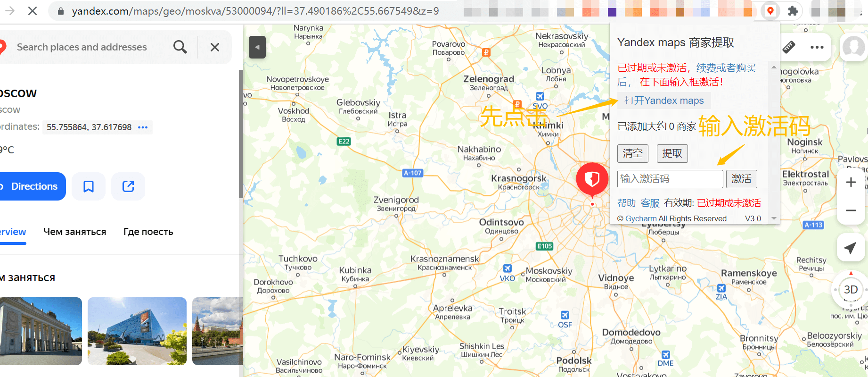Viewport: 868px width, 377px height.
Task: Save Moscow with the bookmark icon
Action: coord(89,186)
